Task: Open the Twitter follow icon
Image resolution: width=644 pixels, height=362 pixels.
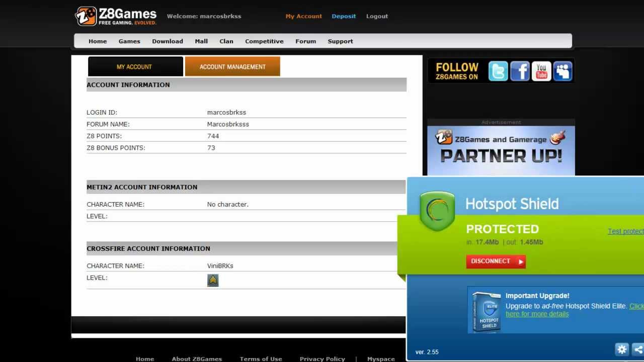Action: click(498, 71)
